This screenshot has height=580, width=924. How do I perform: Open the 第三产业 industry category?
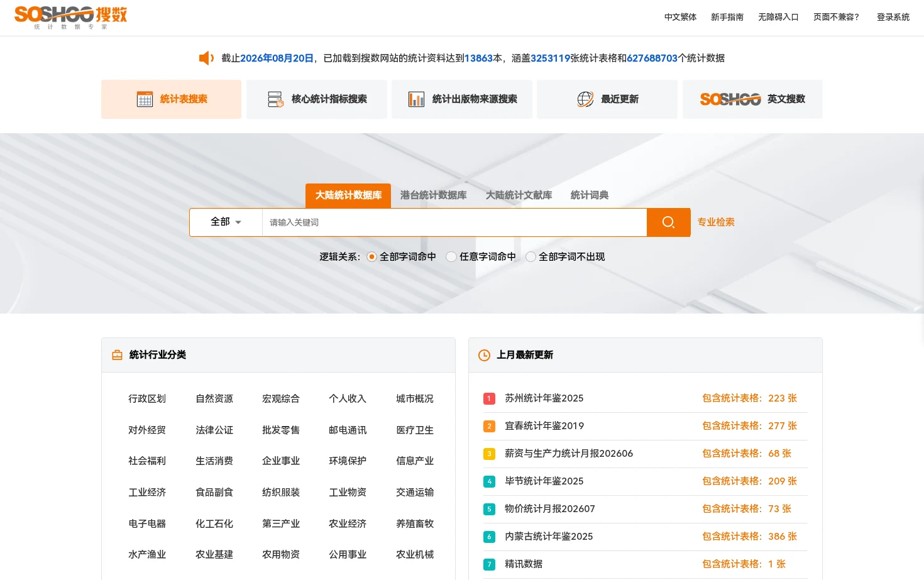click(281, 524)
